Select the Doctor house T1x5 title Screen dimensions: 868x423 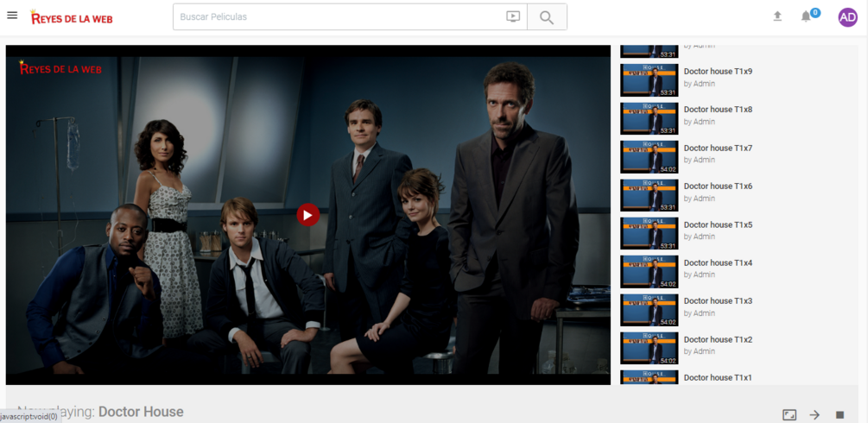coord(718,224)
